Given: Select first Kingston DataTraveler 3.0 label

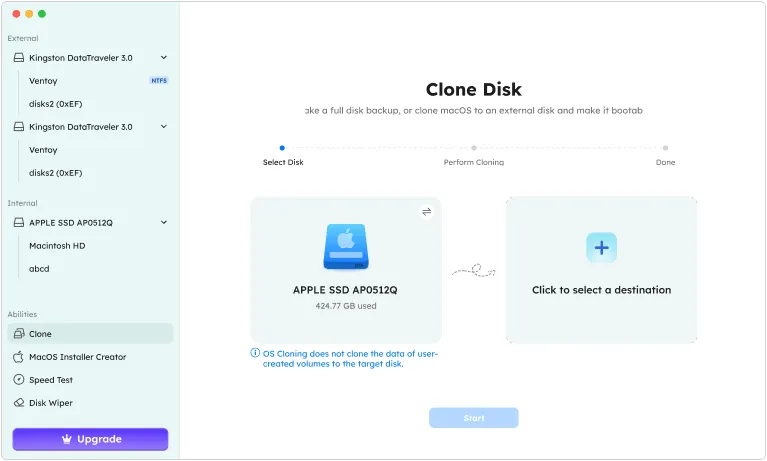Looking at the screenshot, I should (x=81, y=58).
